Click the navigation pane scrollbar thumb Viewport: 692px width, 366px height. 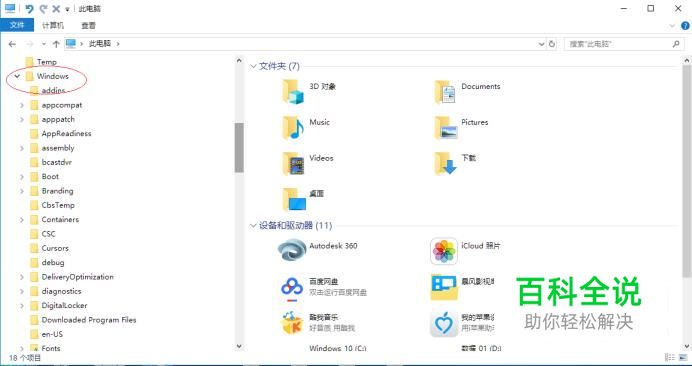[239, 147]
